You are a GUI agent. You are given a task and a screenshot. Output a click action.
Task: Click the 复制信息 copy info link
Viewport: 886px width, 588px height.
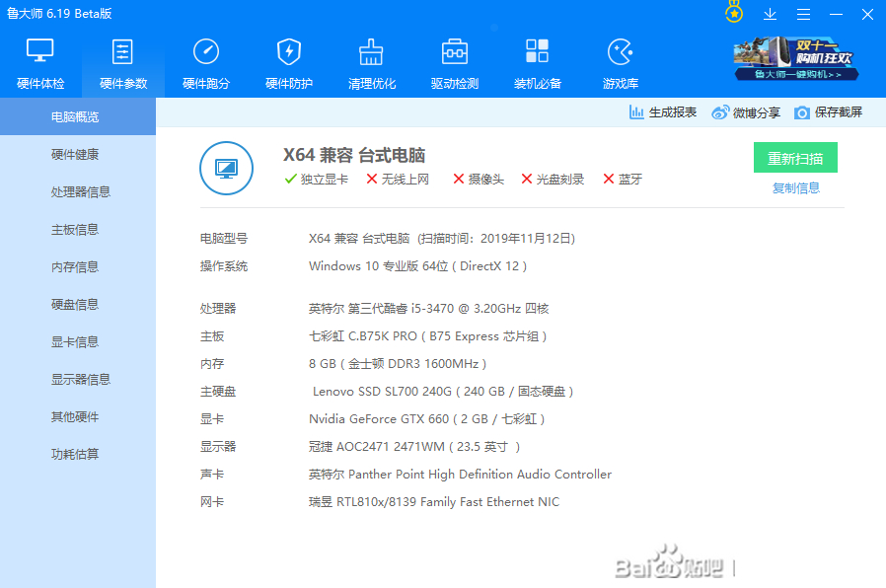pyautogui.click(x=795, y=188)
